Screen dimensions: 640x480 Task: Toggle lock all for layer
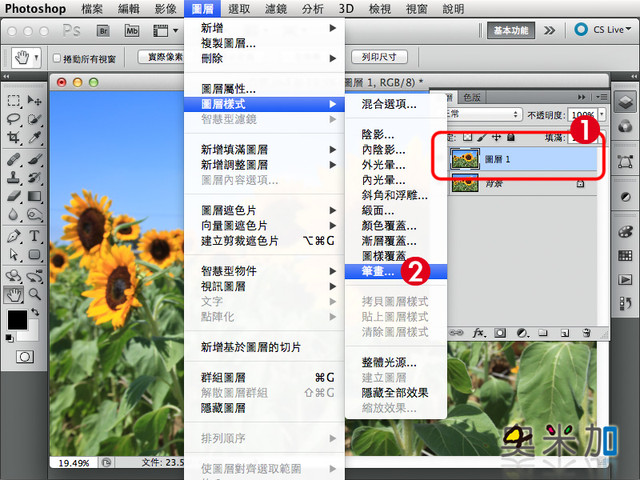(511, 138)
